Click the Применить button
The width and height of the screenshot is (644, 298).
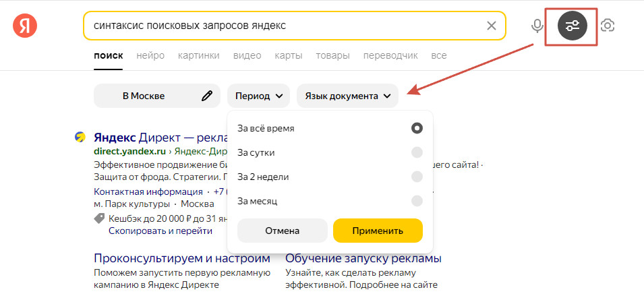point(378,231)
